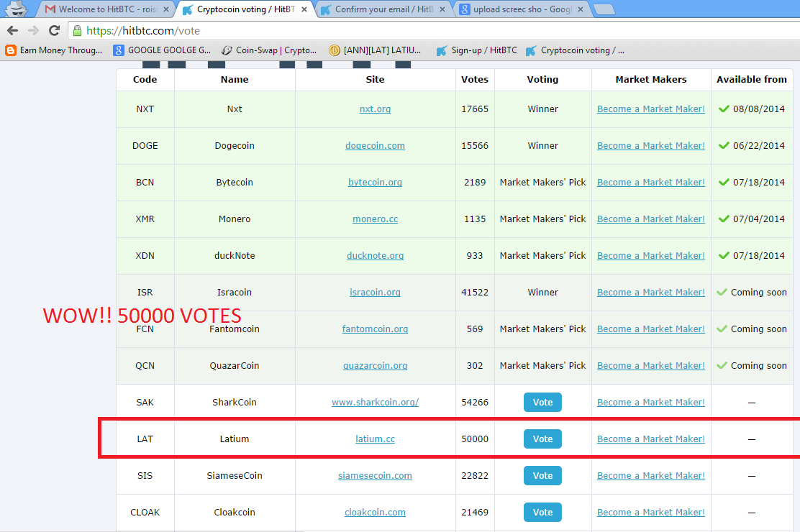Open the cloakcoin.com link
This screenshot has height=532, width=800.
click(375, 513)
